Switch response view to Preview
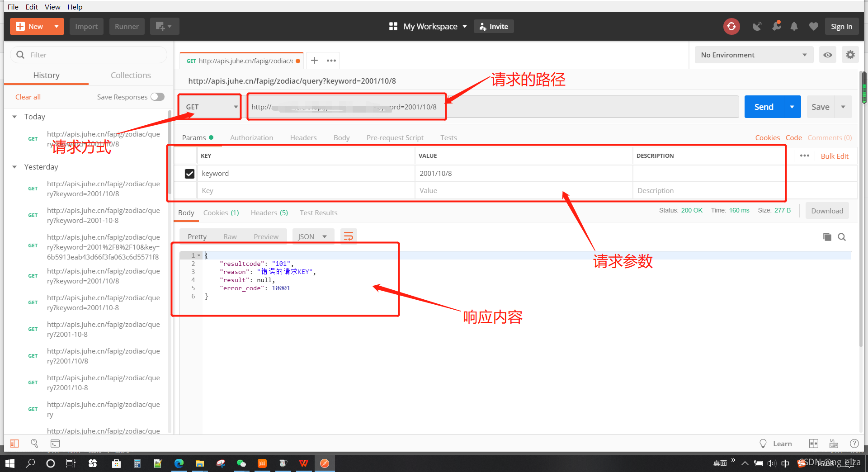The width and height of the screenshot is (868, 472). point(266,236)
